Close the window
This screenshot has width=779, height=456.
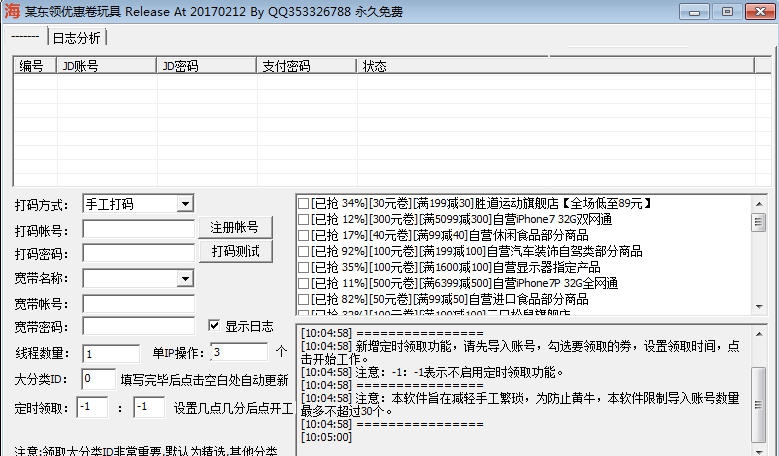coord(760,11)
